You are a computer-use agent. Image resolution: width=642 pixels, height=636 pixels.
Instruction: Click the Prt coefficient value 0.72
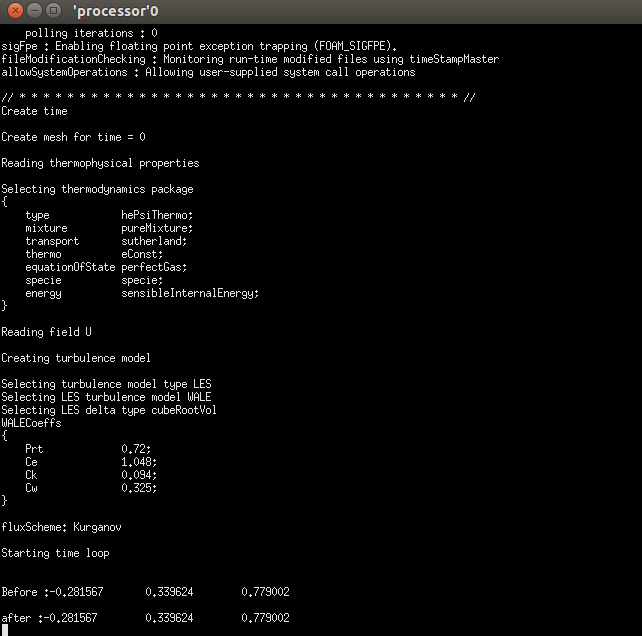pyautogui.click(x=136, y=449)
